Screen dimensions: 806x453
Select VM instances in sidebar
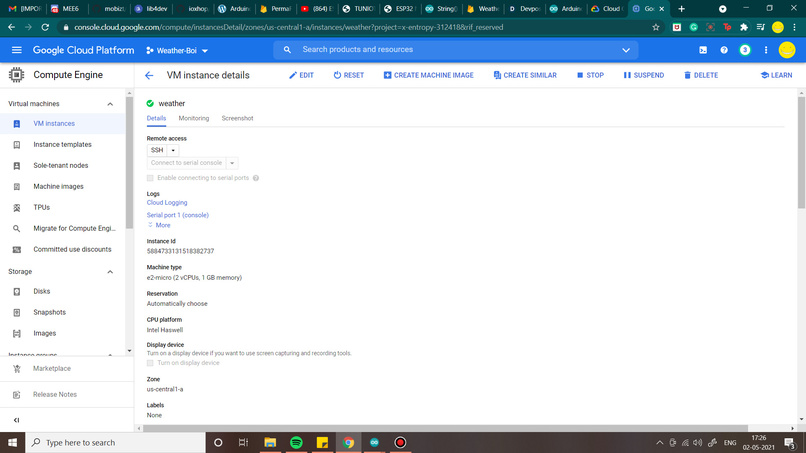tap(63, 123)
